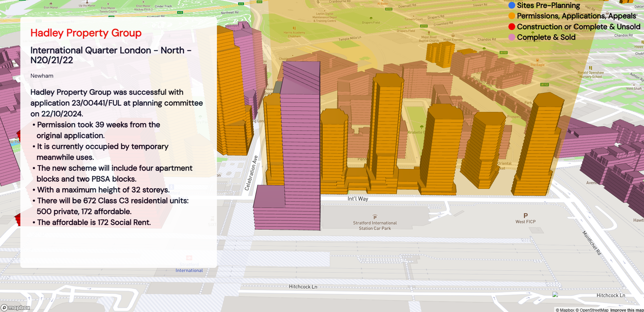Click the 'four apartment blocks and two PBSA' bullet

pyautogui.click(x=112, y=174)
